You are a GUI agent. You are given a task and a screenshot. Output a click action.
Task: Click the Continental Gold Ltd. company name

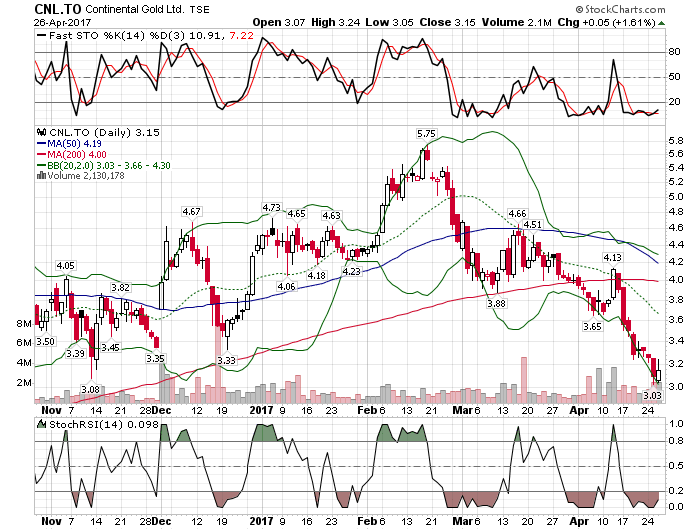click(134, 9)
